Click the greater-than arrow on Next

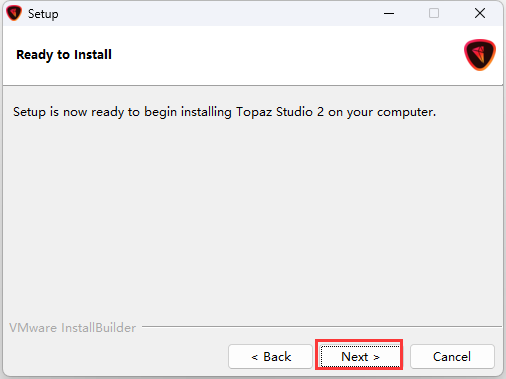(376, 357)
